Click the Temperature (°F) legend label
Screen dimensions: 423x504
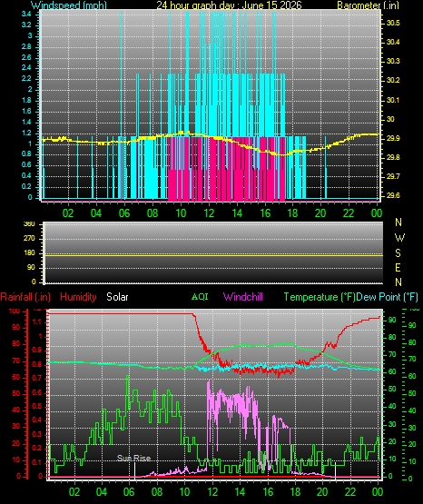320,297
